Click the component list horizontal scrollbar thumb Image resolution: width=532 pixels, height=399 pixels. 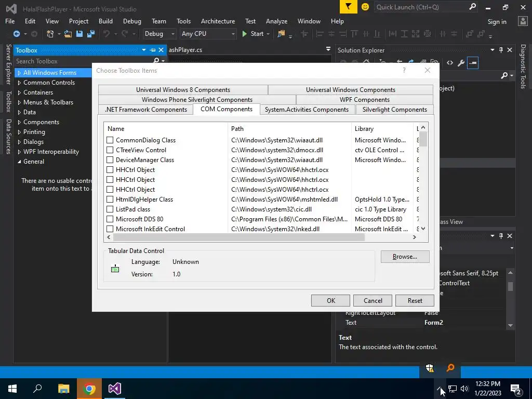click(x=239, y=237)
